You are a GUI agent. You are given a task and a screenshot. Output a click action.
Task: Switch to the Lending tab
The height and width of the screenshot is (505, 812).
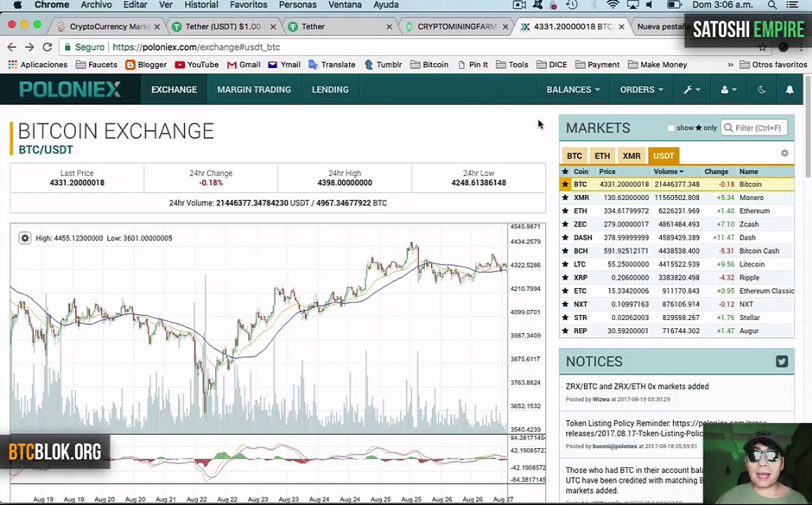point(330,90)
